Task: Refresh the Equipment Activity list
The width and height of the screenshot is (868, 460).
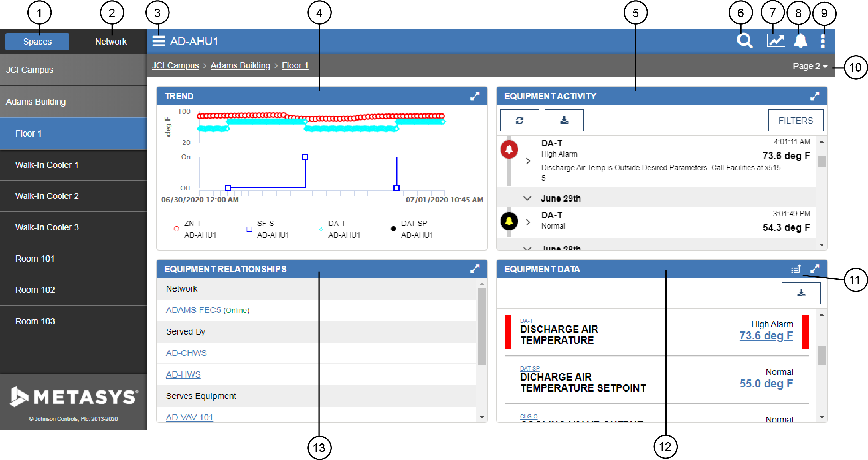Action: click(x=519, y=120)
